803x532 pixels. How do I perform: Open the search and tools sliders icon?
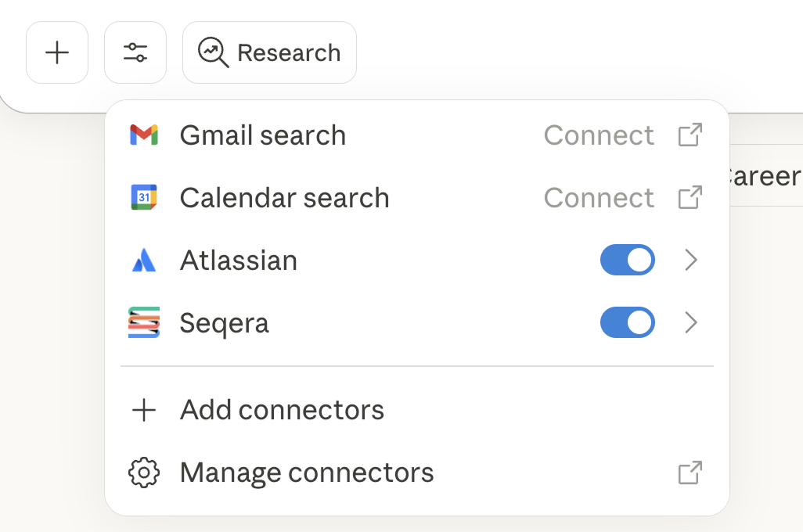[135, 52]
